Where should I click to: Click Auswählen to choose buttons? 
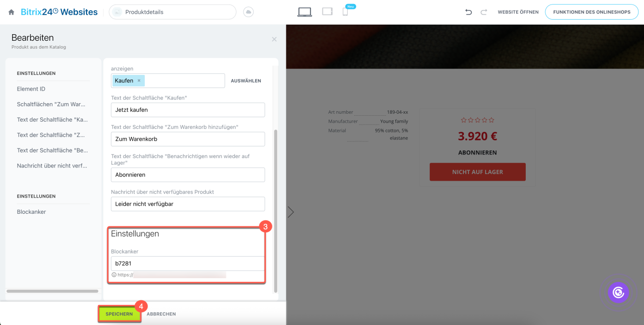[x=246, y=80]
